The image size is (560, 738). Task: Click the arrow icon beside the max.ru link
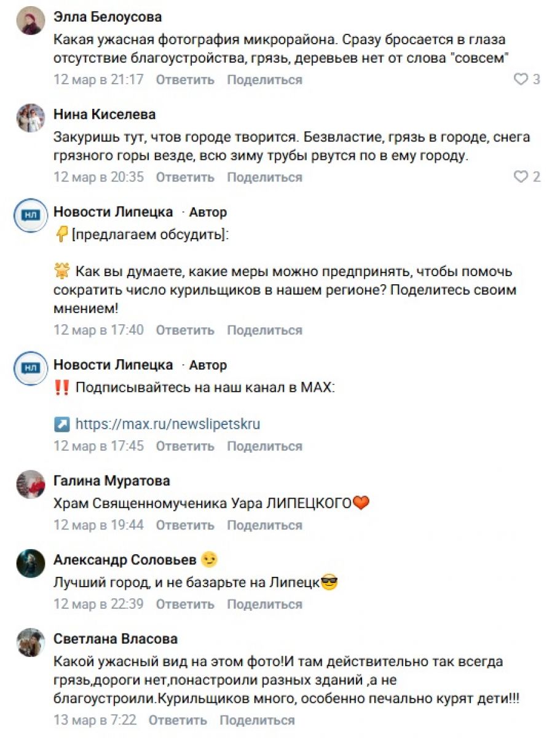click(61, 424)
